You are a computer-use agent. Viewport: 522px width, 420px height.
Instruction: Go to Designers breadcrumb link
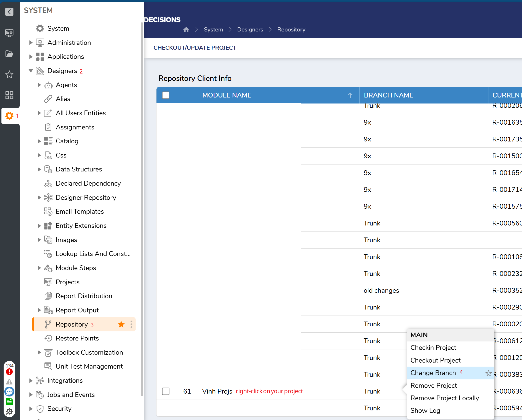click(250, 30)
